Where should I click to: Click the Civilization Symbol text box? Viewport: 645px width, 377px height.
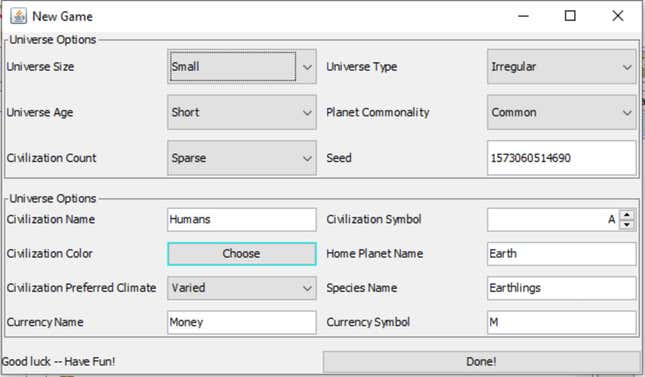[553, 219]
